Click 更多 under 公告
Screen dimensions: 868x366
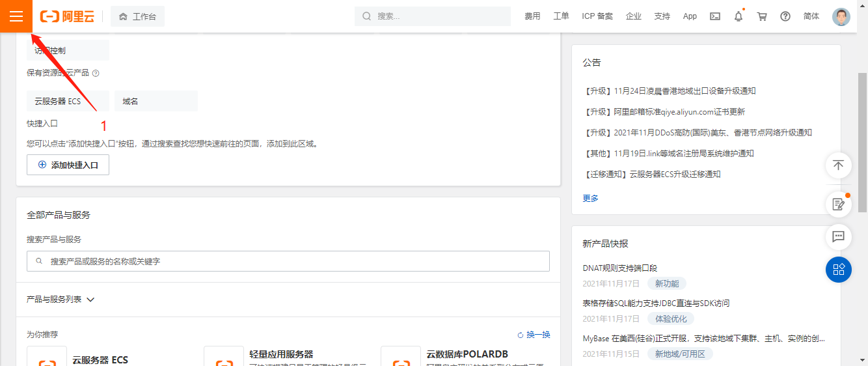coord(591,198)
